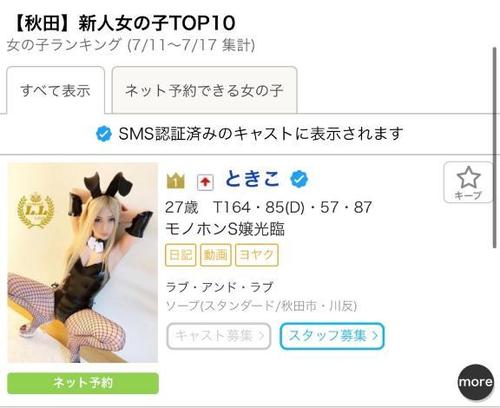
Task: Open the 動画 tag
Action: pyautogui.click(x=216, y=255)
